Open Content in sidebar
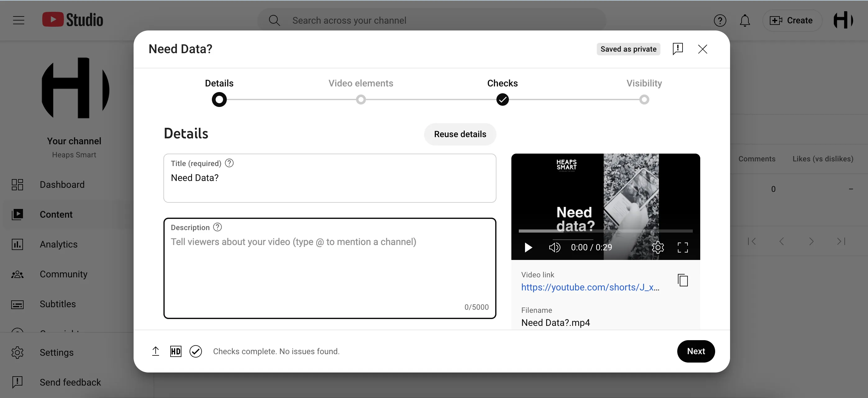This screenshot has height=398, width=868. 67,215
